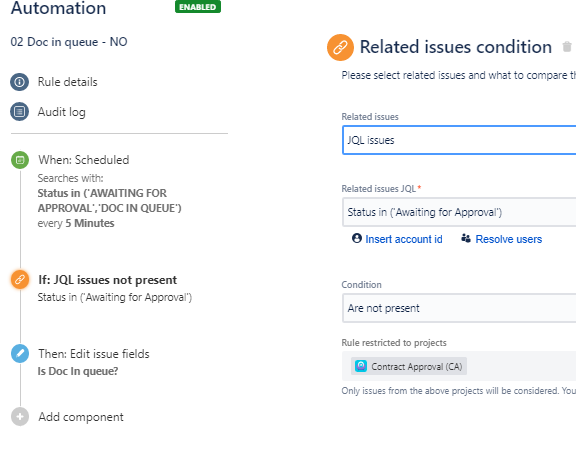Open Rule details in the sidebar
576x475 pixels.
68,82
